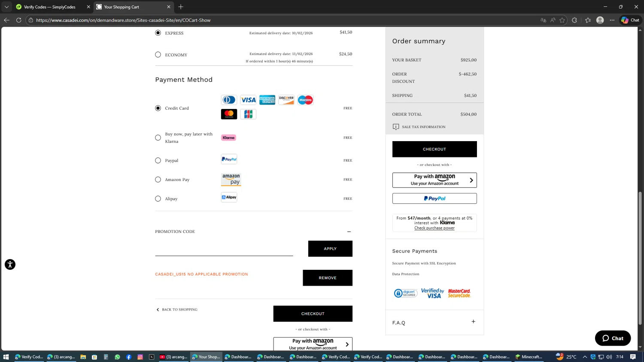Click the Checkout button below Back to Shopping
This screenshot has width=644, height=362.
click(313, 314)
